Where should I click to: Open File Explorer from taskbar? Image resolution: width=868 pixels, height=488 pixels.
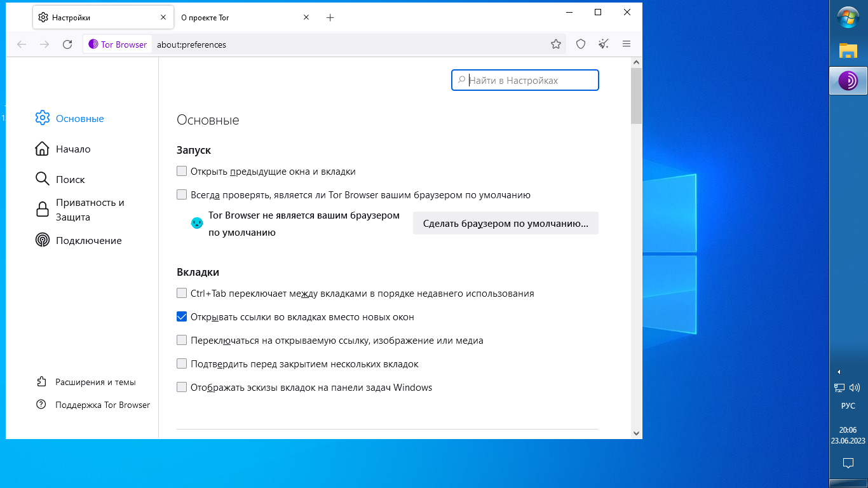click(848, 51)
